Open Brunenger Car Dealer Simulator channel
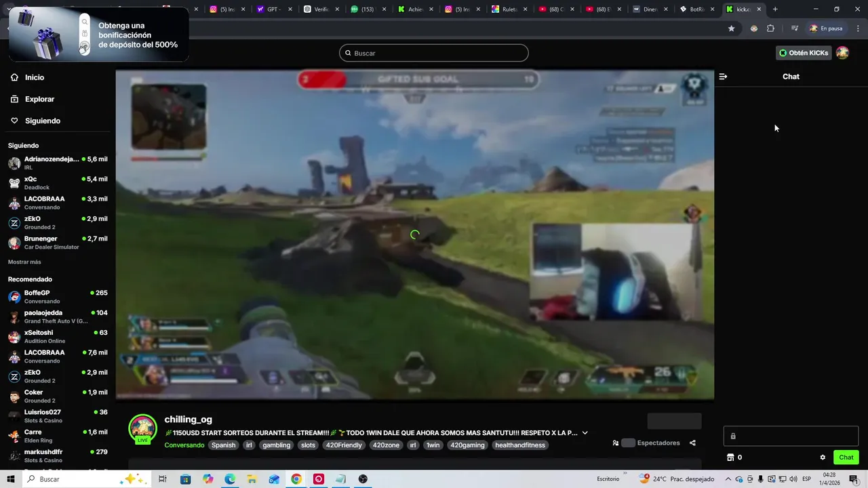The image size is (868, 488). pos(58,243)
